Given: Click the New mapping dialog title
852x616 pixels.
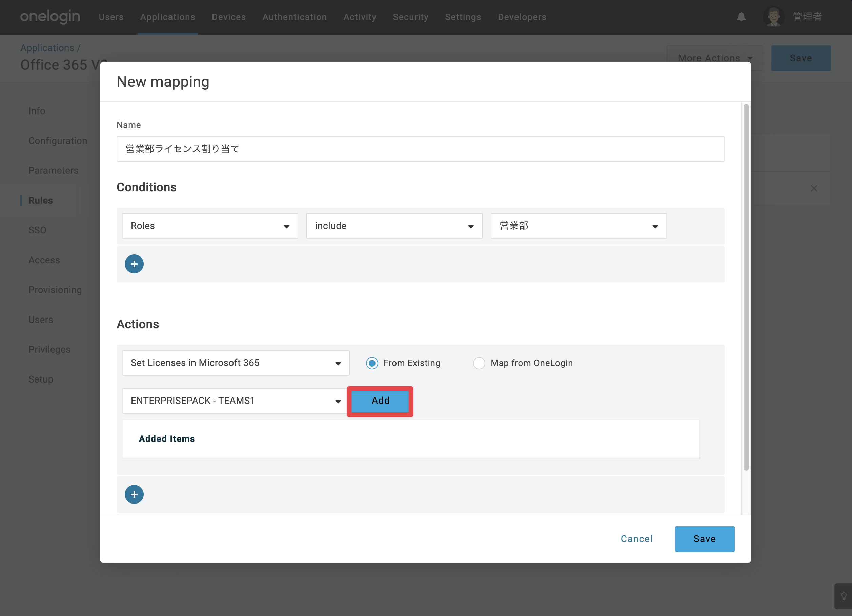Looking at the screenshot, I should point(163,82).
